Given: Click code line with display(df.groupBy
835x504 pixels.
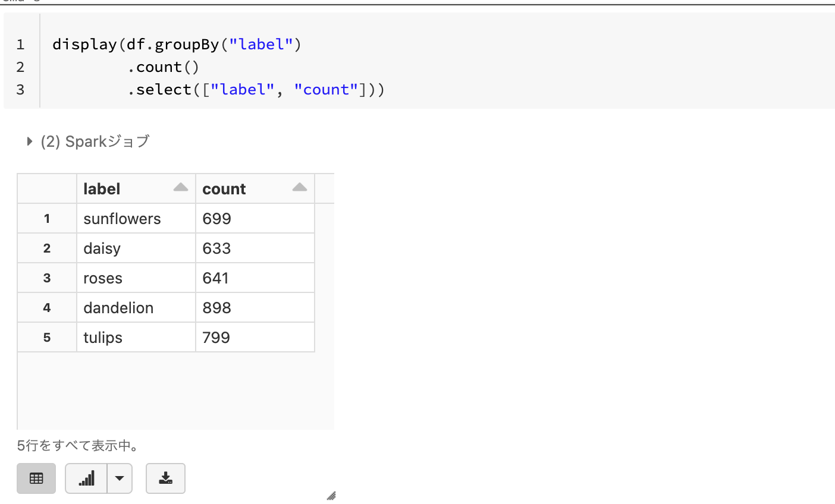Looking at the screenshot, I should (x=177, y=45).
